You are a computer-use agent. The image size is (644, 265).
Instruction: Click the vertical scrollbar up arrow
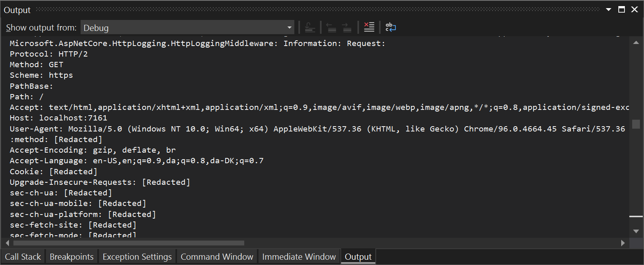pos(636,42)
